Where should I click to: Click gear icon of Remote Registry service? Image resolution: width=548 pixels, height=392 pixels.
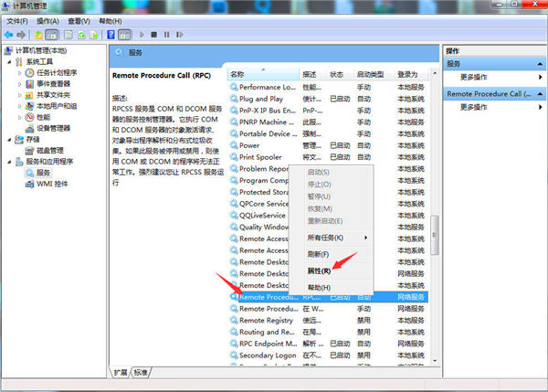click(234, 321)
